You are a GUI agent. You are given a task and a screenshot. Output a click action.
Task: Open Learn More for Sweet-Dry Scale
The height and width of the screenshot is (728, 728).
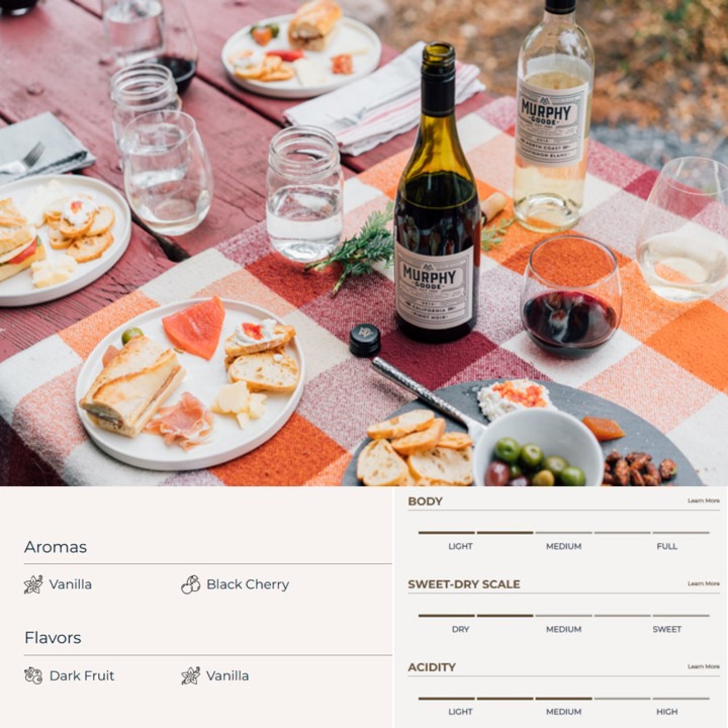pos(703,583)
